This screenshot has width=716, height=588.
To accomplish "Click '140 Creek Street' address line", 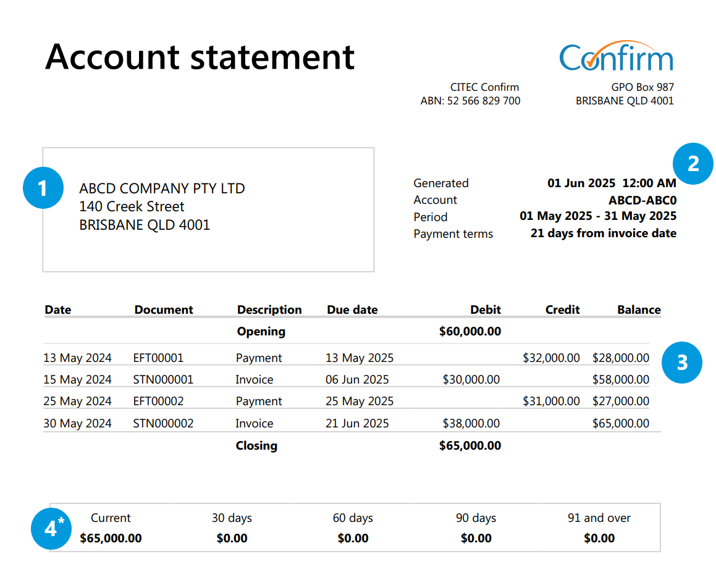I will tap(132, 207).
